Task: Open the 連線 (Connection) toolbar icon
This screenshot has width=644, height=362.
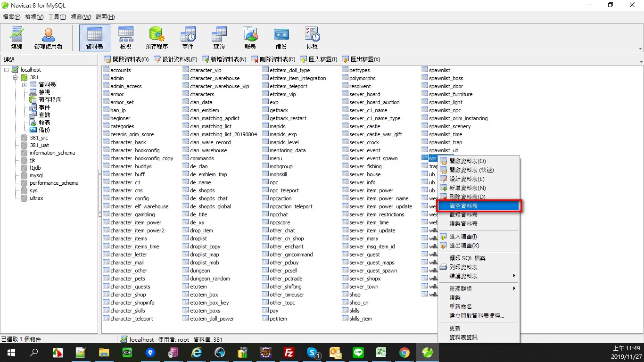Action: (x=17, y=38)
